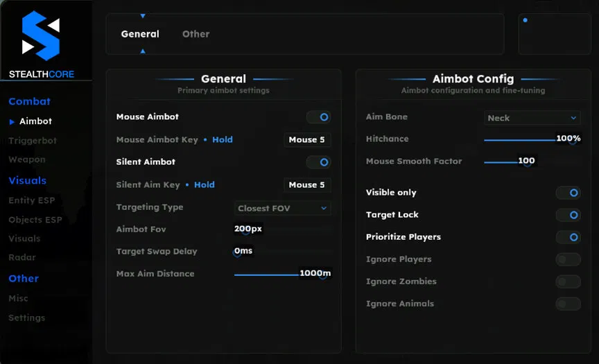Click Hold mode next to Mouse Aimbot Key
This screenshot has height=364, width=599.
pyautogui.click(x=223, y=140)
